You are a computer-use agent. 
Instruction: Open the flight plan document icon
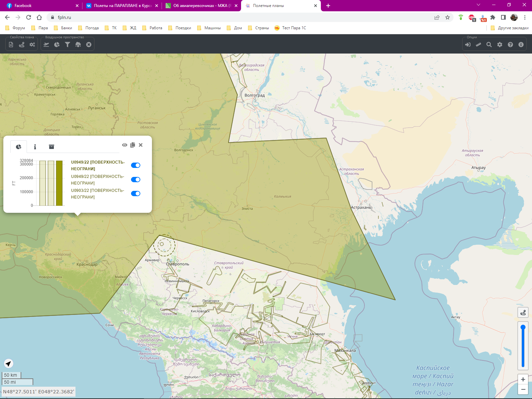11,45
